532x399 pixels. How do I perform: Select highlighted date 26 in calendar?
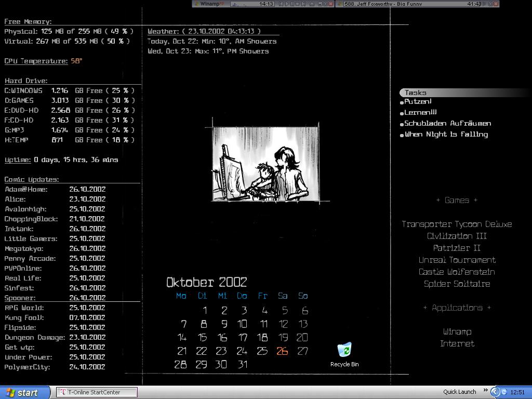[282, 351]
